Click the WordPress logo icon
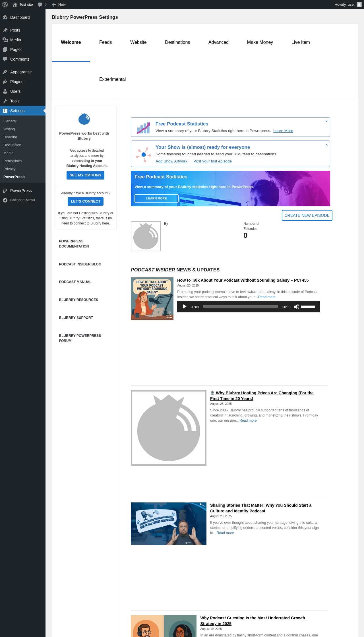 5,5
